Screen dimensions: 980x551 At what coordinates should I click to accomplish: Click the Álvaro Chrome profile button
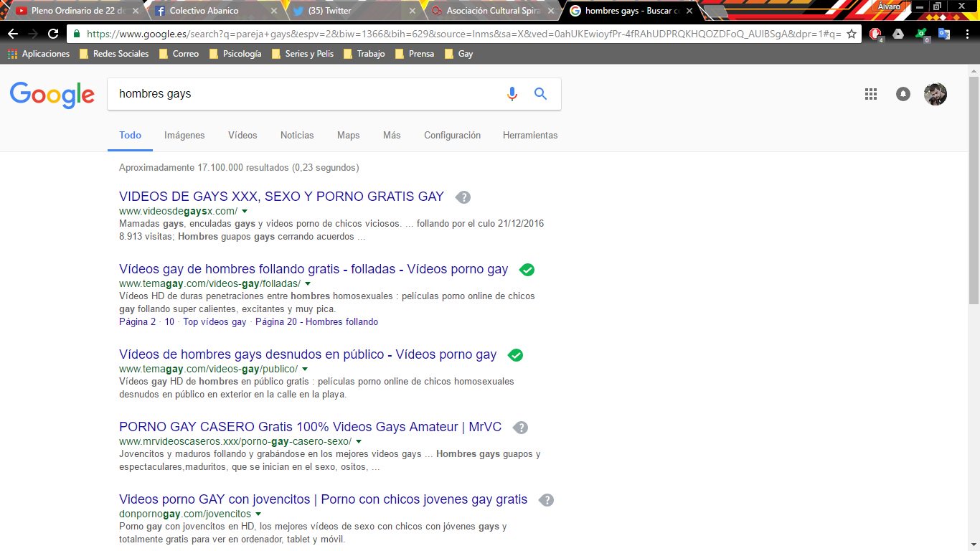[888, 6]
